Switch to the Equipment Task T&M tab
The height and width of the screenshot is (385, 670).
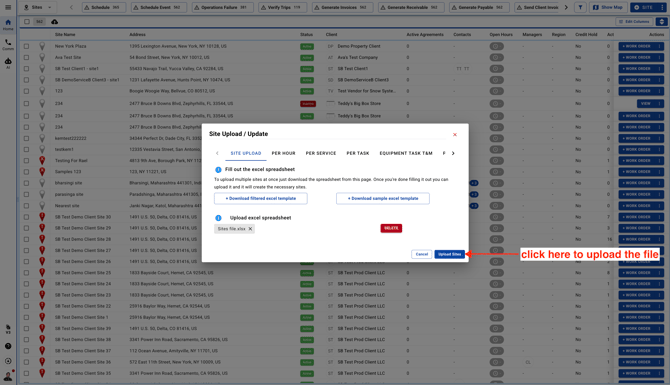(406, 153)
